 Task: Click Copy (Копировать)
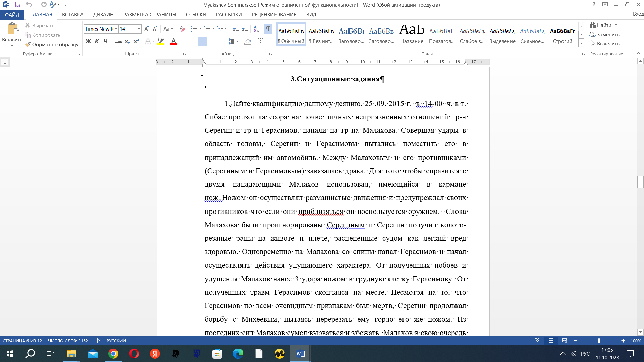pyautogui.click(x=43, y=35)
